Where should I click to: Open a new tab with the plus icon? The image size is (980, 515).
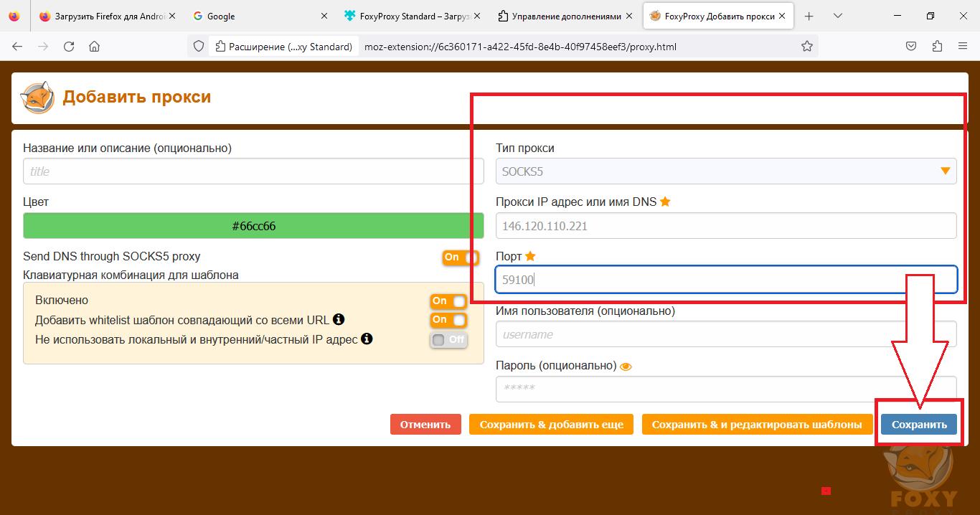point(809,16)
